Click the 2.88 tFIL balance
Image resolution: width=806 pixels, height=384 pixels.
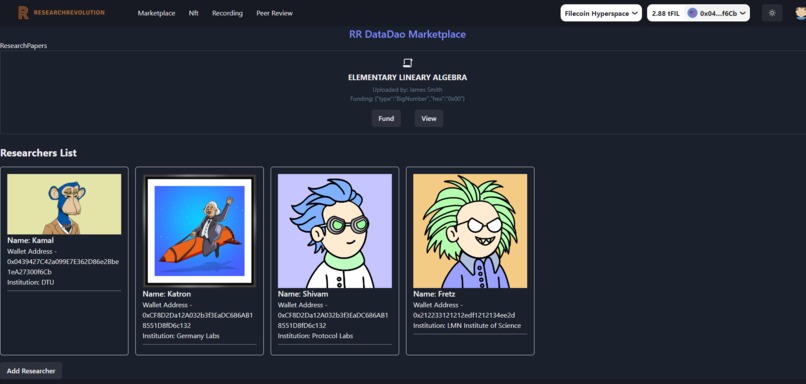pyautogui.click(x=666, y=13)
